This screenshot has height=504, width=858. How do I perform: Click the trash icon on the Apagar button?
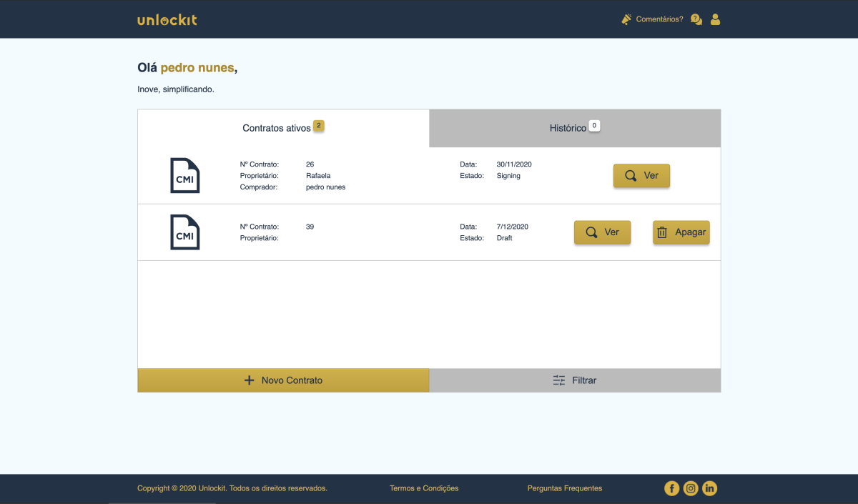(x=662, y=232)
